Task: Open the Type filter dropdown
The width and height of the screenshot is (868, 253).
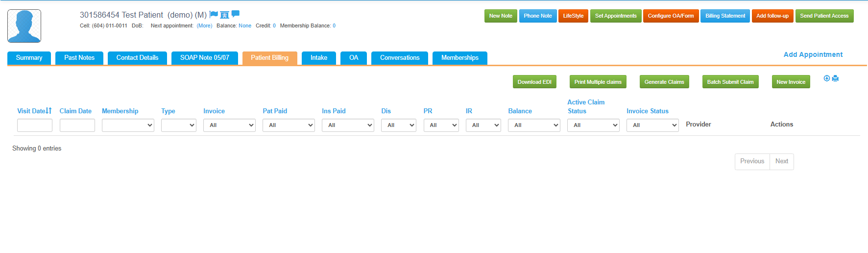Action: [x=179, y=125]
